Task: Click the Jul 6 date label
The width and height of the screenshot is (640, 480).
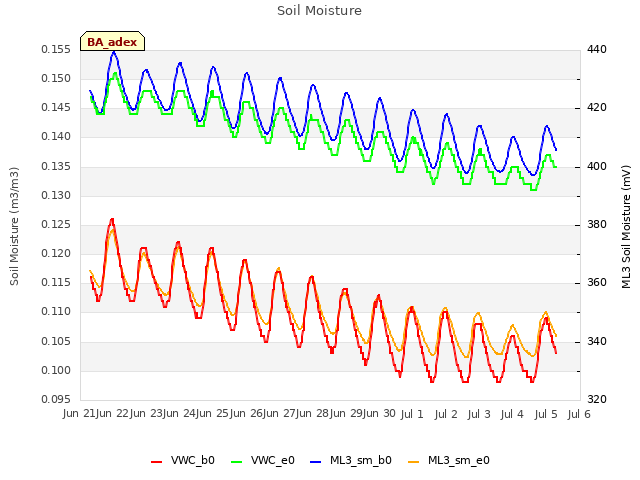Action: click(579, 415)
